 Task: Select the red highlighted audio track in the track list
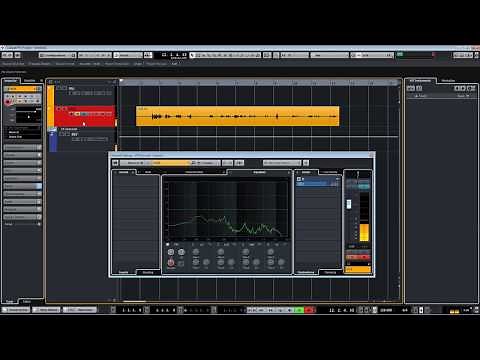85,116
